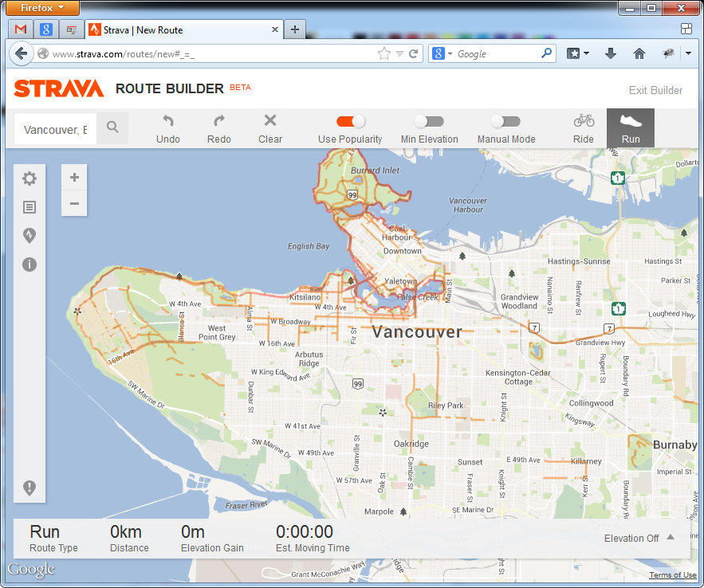The image size is (704, 588).
Task: Click the Redo arrow icon
Action: click(x=219, y=121)
